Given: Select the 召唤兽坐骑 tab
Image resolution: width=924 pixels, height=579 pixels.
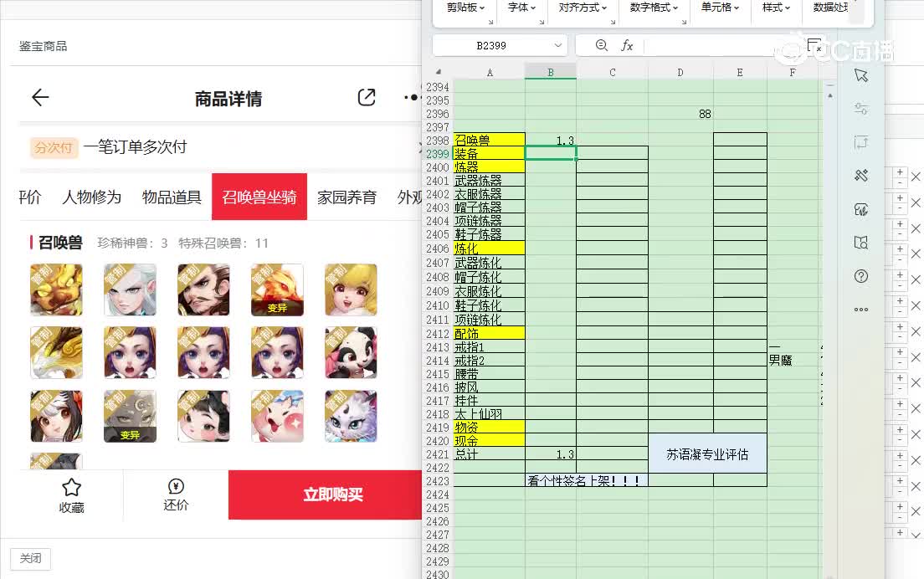Looking at the screenshot, I should point(259,197).
